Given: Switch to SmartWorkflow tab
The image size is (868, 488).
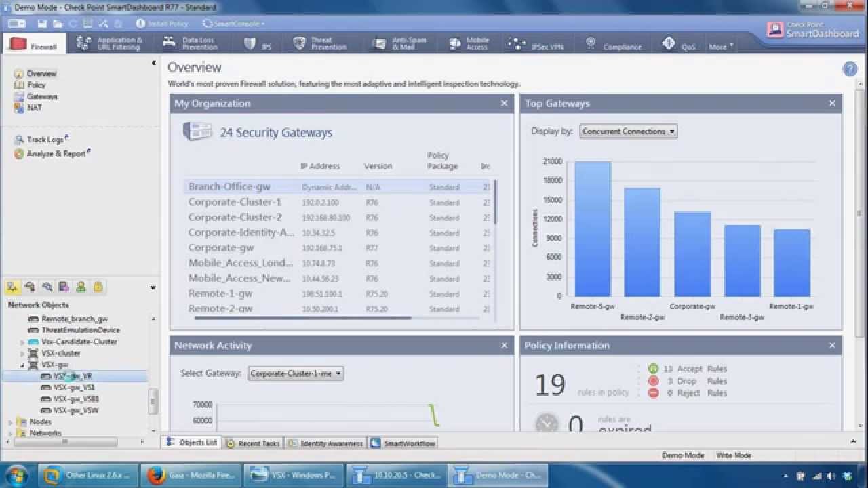Looking at the screenshot, I should coord(403,443).
